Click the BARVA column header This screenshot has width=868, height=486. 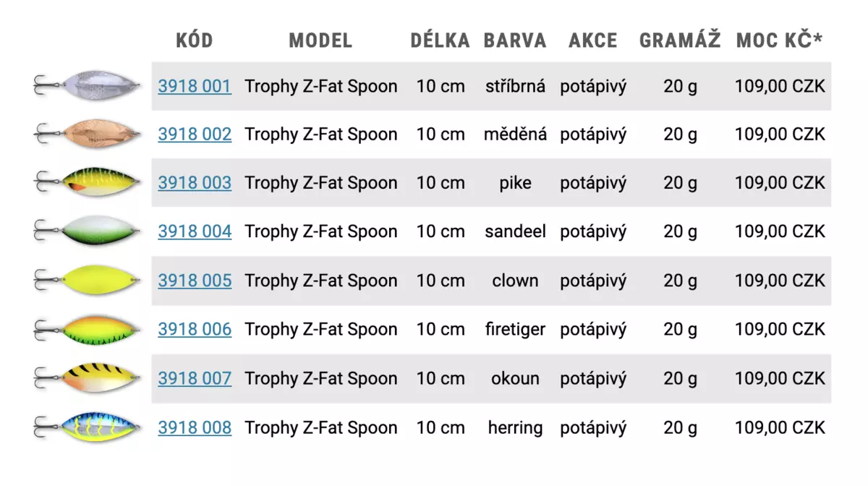coord(515,40)
